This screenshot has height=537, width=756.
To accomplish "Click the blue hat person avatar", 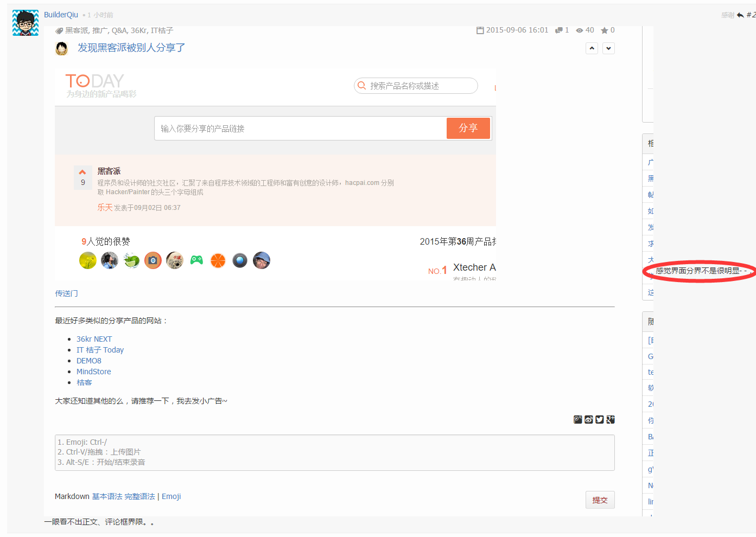I will (262, 260).
